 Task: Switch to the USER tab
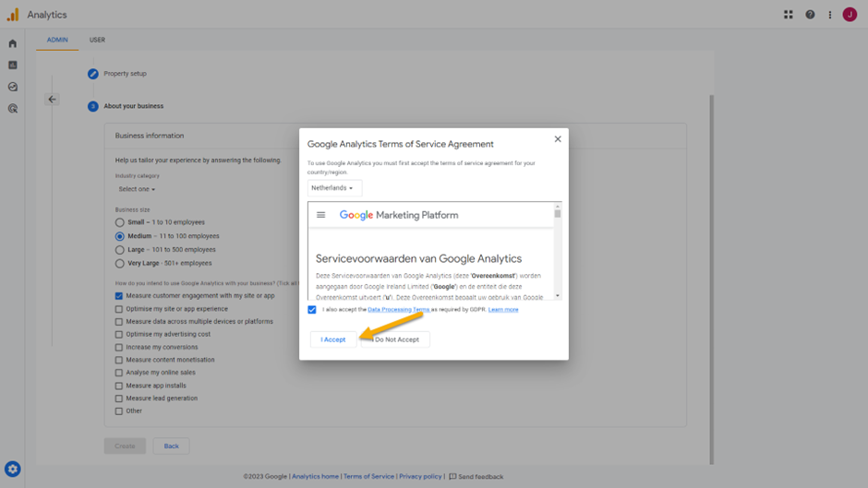(98, 40)
